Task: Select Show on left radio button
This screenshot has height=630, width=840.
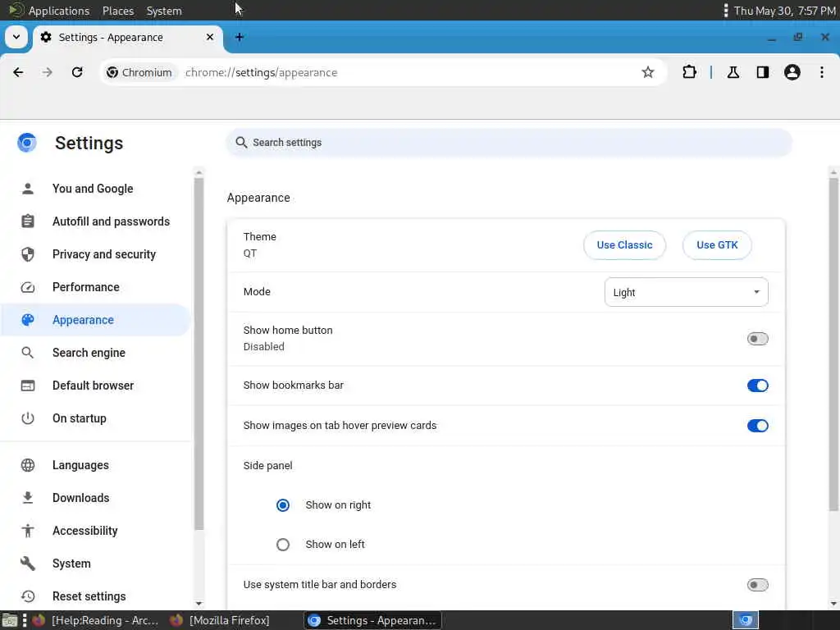Action: (283, 545)
